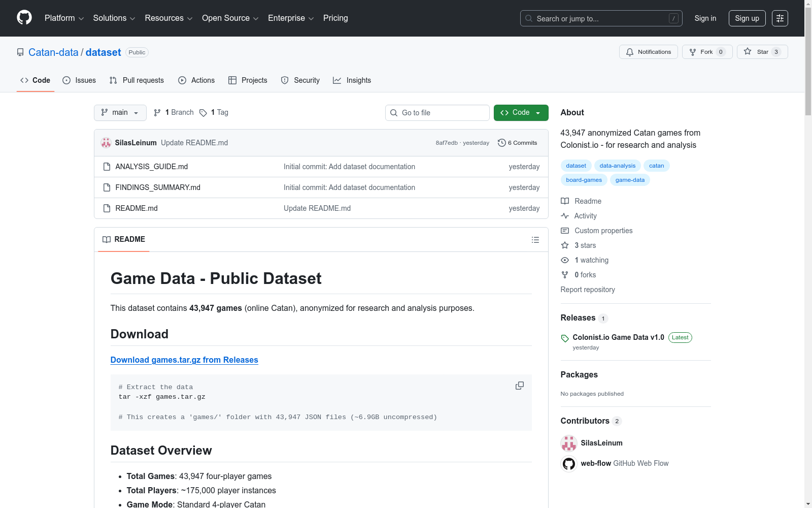This screenshot has height=508, width=812.
Task: Open the 3 stars stargazers link
Action: (585, 245)
